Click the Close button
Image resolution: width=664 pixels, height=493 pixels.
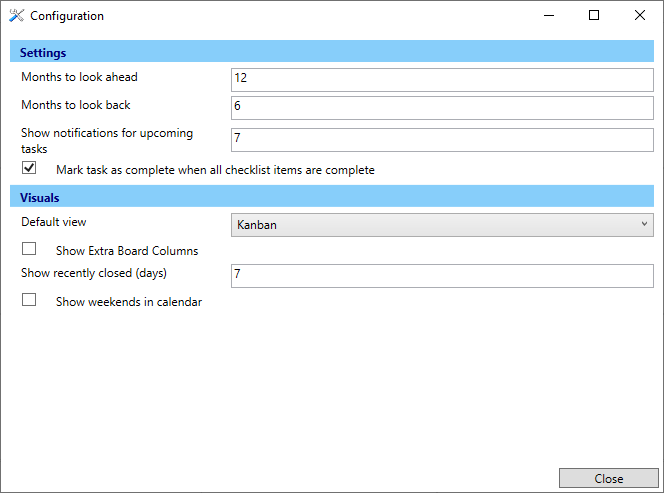click(x=609, y=478)
